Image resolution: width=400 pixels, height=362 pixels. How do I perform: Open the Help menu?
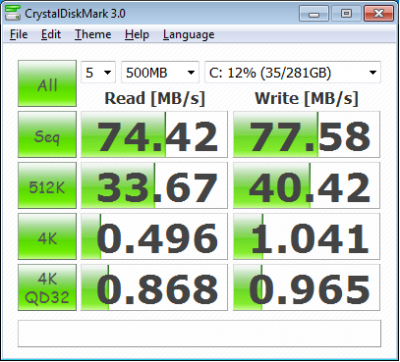[x=137, y=34]
